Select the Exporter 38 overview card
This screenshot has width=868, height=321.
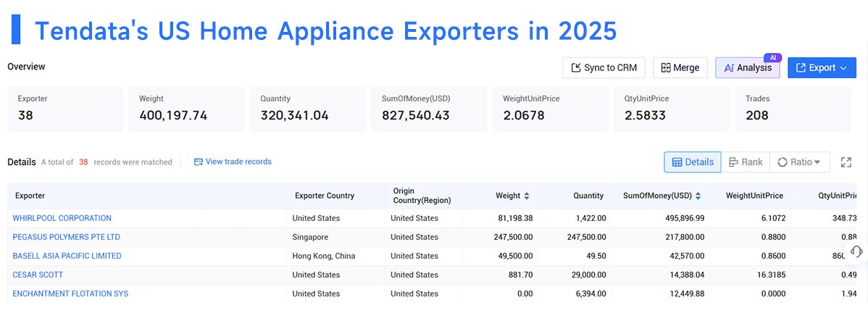[64, 109]
